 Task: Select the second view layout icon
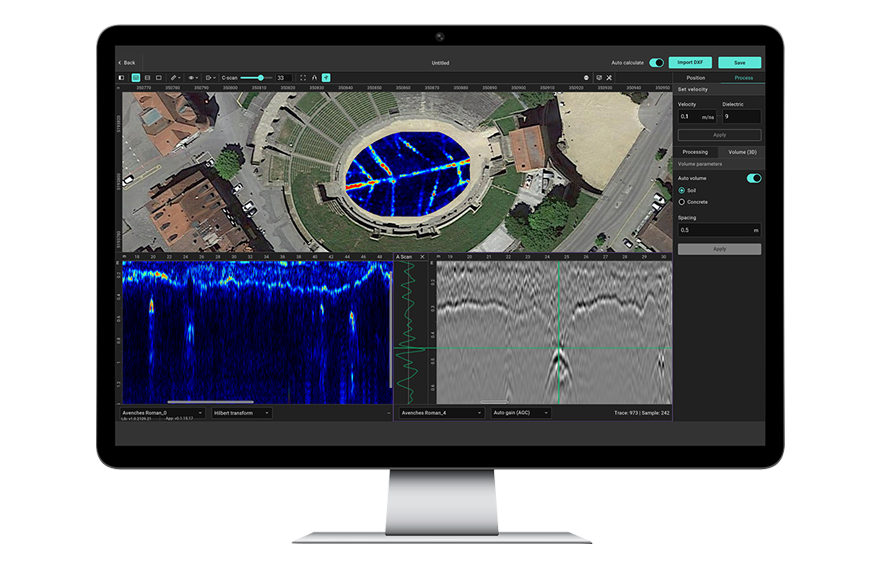click(148, 77)
